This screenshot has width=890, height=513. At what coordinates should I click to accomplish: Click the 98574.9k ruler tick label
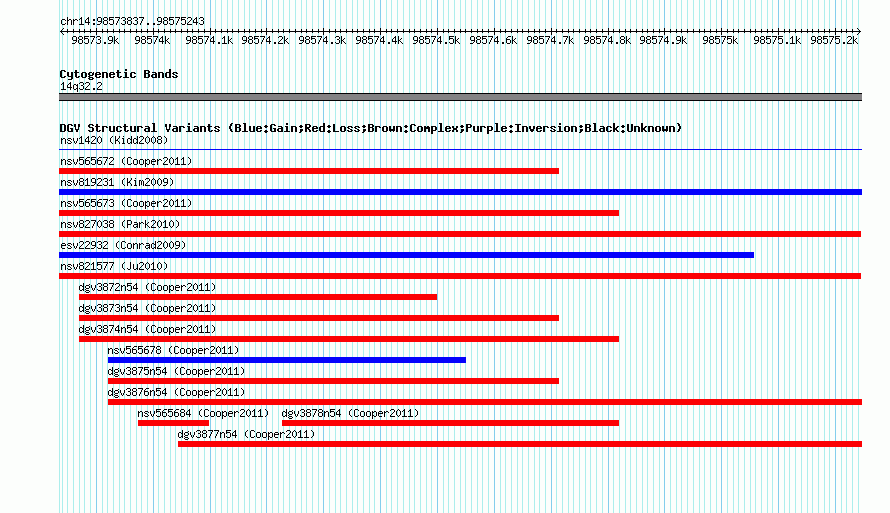pos(663,40)
